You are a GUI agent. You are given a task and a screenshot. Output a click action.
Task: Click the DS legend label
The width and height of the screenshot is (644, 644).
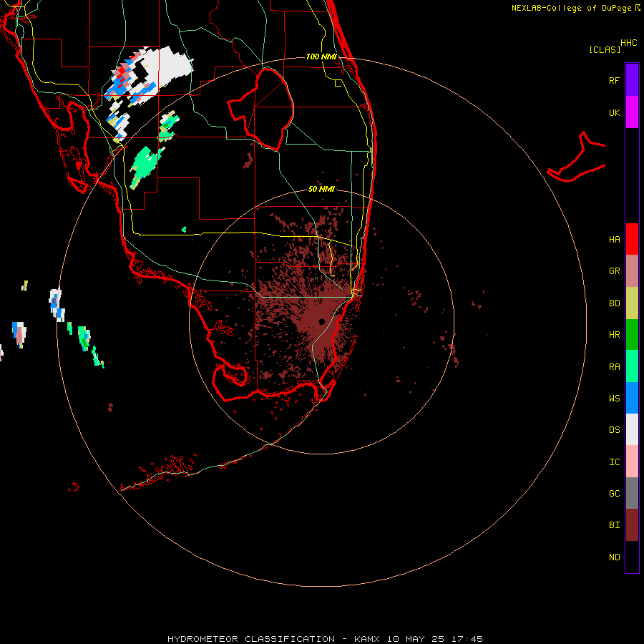tap(614, 430)
